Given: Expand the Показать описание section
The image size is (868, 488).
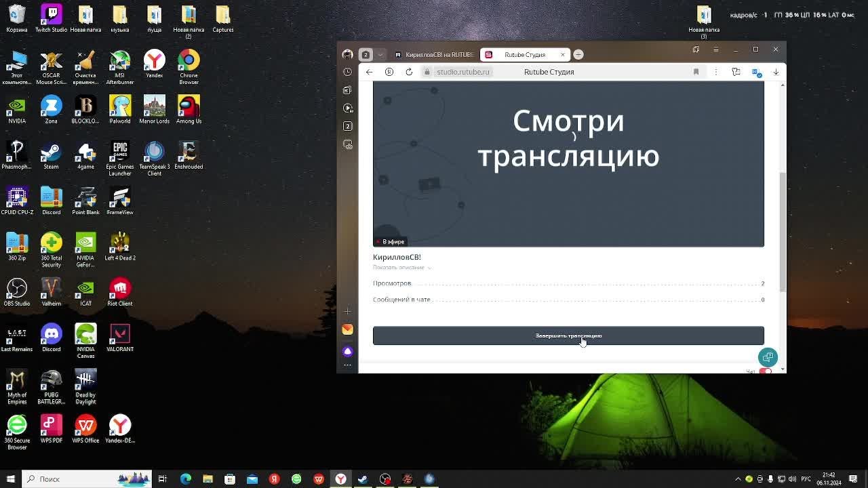Looking at the screenshot, I should [x=402, y=268].
